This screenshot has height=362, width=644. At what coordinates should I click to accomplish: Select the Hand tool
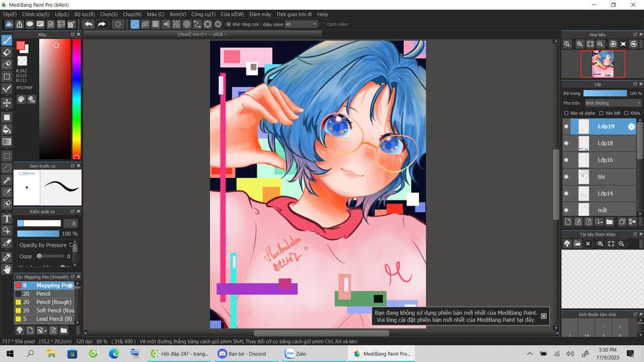(6, 269)
